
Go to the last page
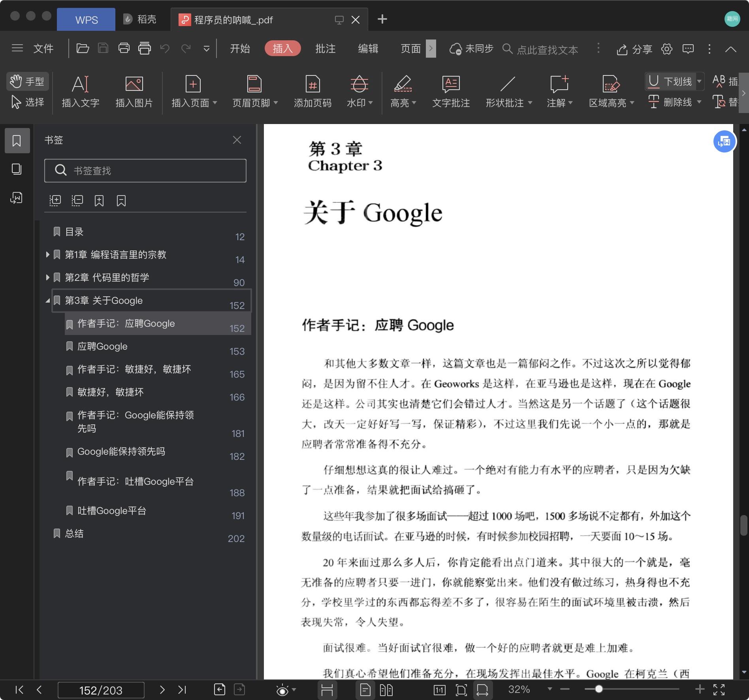(x=182, y=690)
